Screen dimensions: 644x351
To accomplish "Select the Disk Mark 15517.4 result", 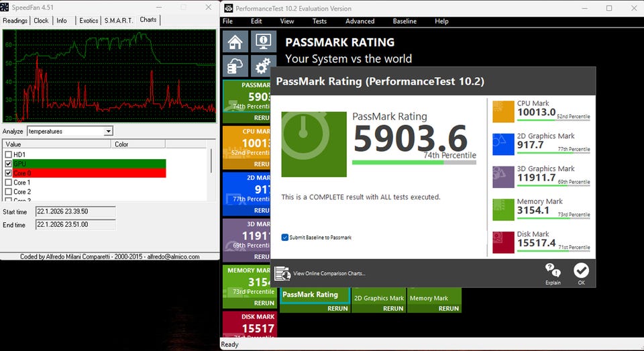I will coord(536,243).
